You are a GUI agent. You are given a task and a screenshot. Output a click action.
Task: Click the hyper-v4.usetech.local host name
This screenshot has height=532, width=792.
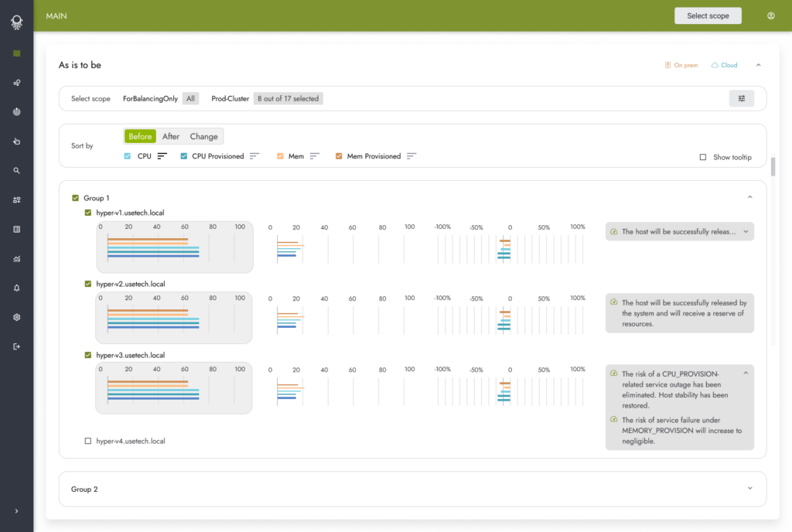(x=130, y=441)
